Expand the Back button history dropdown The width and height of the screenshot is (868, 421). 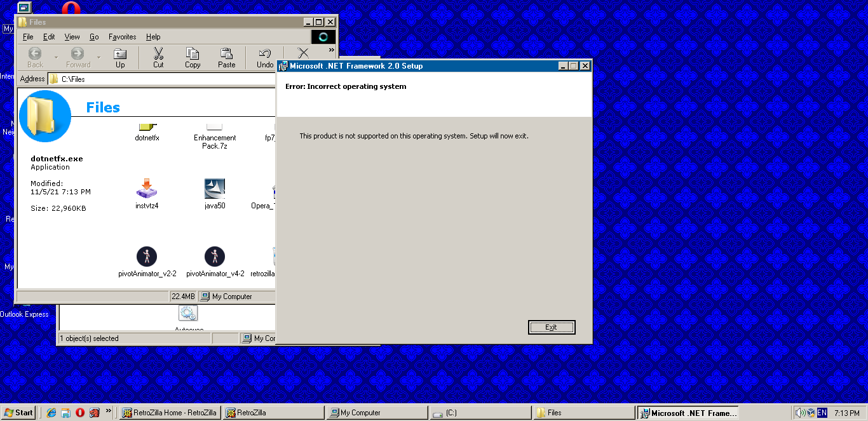coord(56,58)
